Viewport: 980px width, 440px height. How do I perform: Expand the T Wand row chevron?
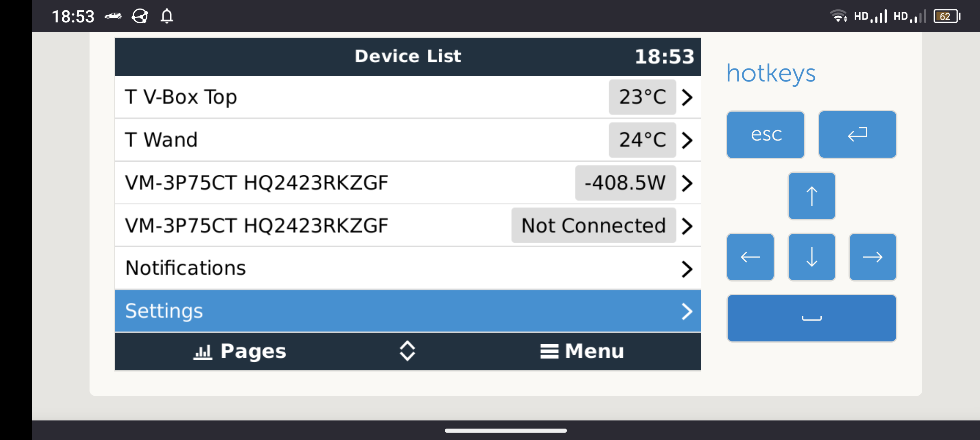click(x=687, y=140)
